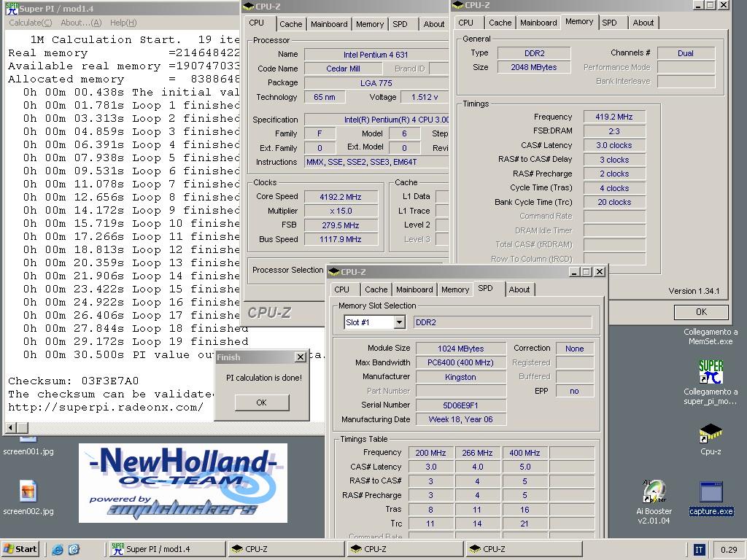Click OK in the Finish dialog

pyautogui.click(x=262, y=402)
